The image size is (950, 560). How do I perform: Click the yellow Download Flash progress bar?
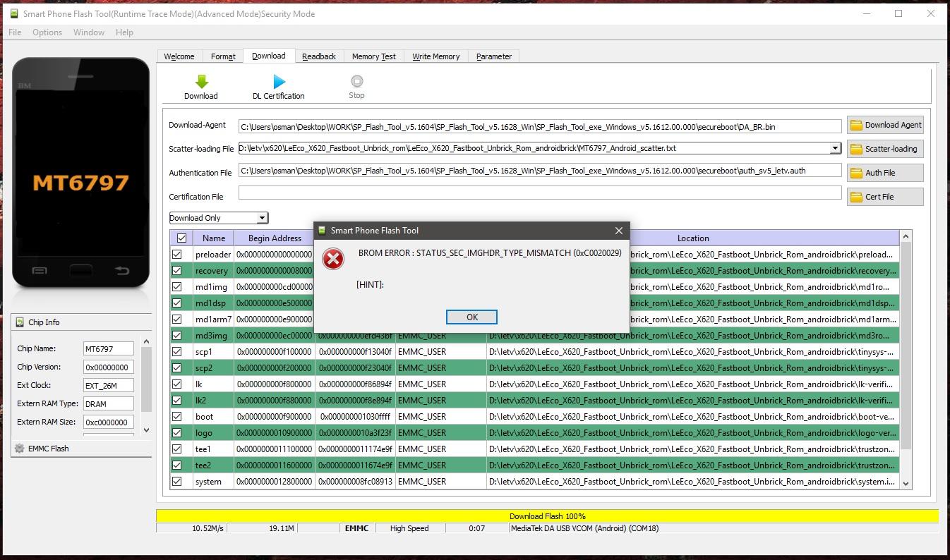coord(547,516)
